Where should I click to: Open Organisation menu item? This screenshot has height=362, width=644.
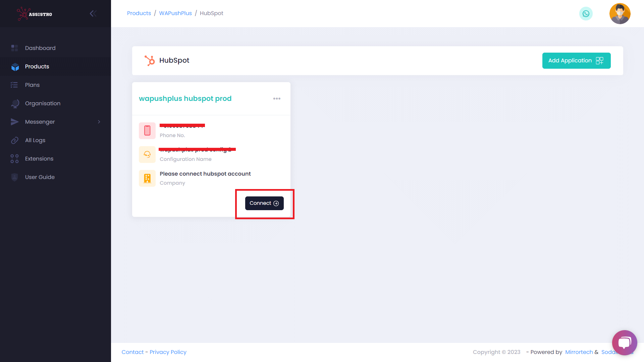point(43,104)
